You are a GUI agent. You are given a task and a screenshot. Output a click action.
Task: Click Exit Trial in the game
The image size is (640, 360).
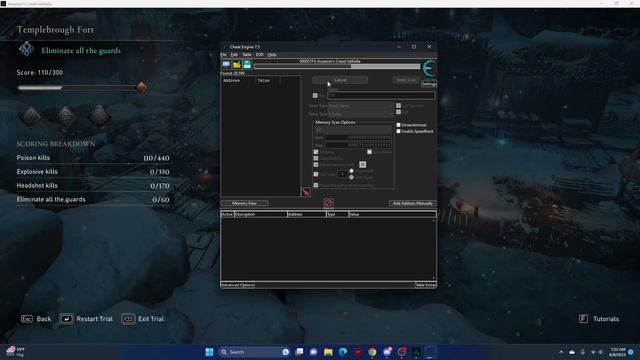(x=143, y=319)
